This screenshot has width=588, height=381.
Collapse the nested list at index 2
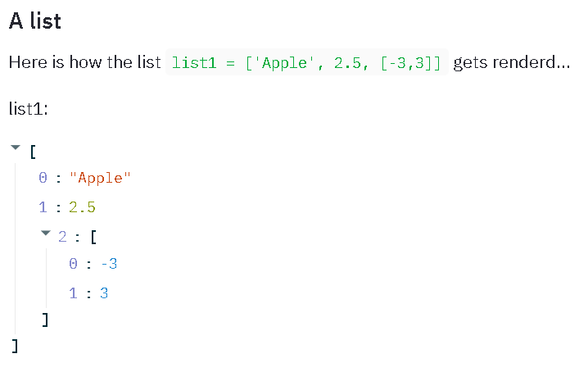coord(46,235)
